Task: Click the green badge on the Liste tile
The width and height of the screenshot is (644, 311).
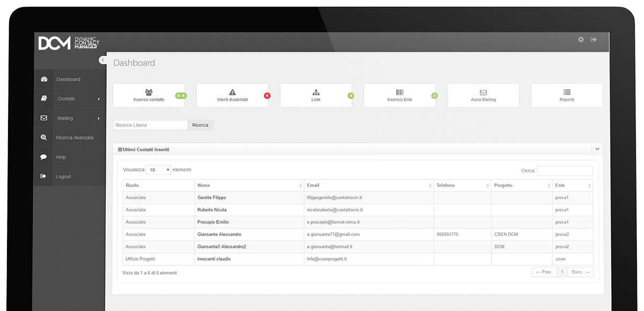Action: (x=351, y=96)
